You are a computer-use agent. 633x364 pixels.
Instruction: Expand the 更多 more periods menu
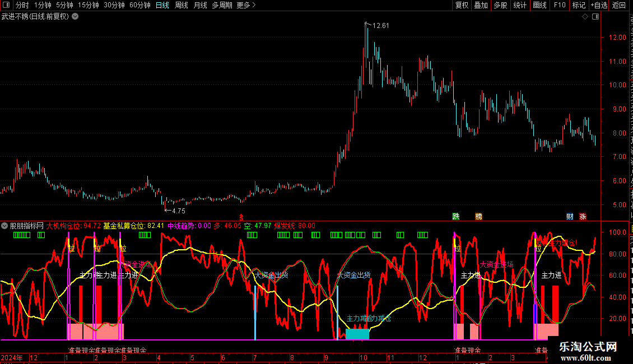(246, 5)
